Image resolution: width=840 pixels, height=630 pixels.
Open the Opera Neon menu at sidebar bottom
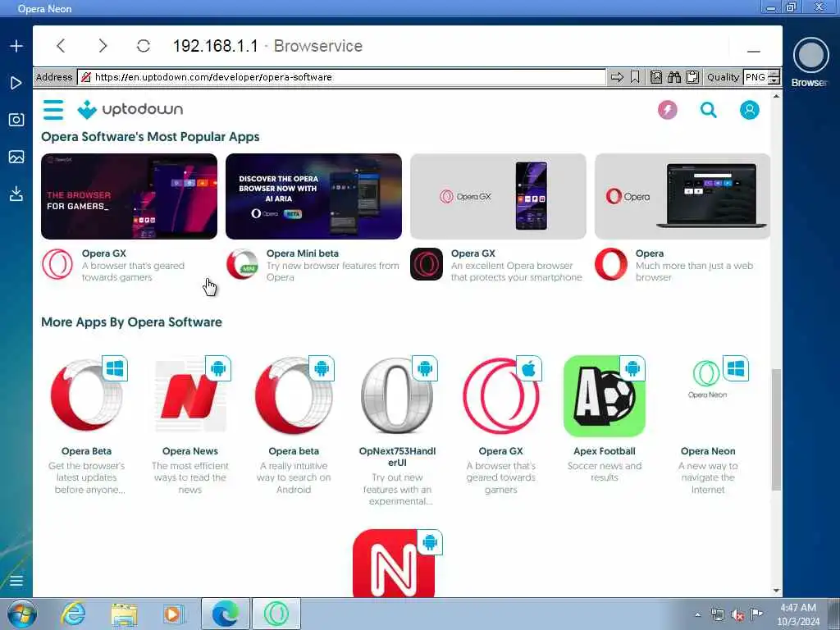[x=16, y=581]
